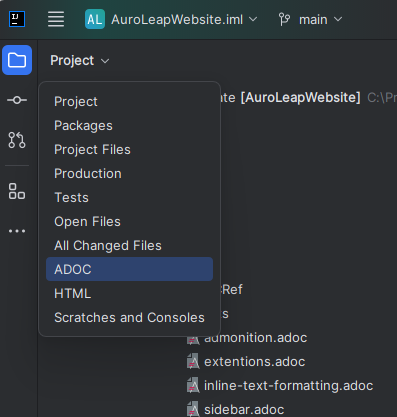Screen dimensions: 397x417
Task: Open the main branch dropdown
Action: 320,20
